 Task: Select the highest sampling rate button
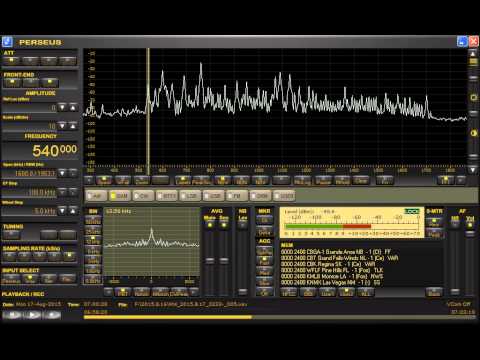click(x=69, y=256)
